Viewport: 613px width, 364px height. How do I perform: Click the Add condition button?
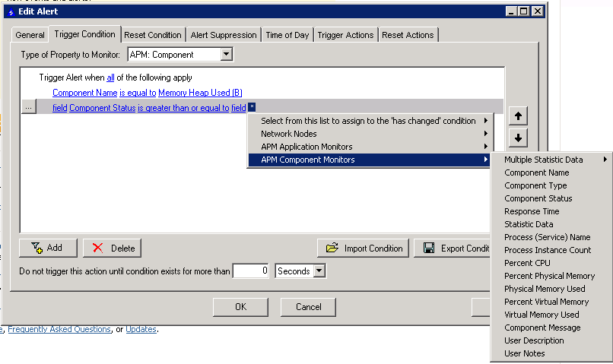point(48,248)
